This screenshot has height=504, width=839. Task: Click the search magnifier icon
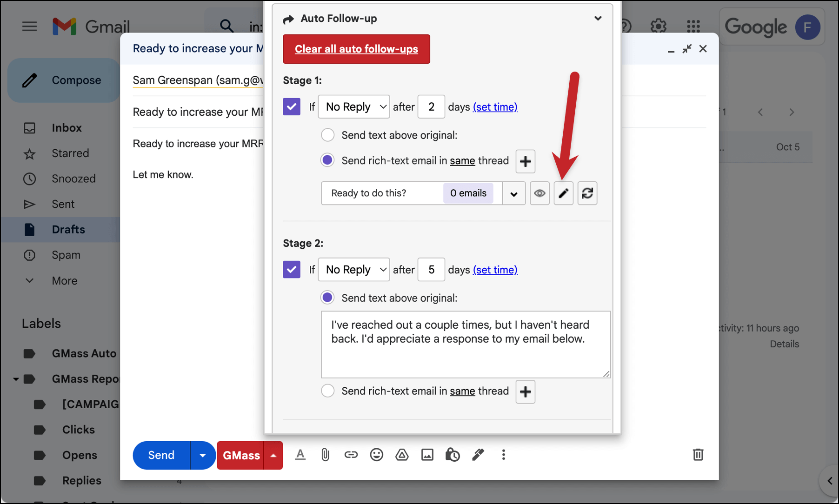pos(226,26)
